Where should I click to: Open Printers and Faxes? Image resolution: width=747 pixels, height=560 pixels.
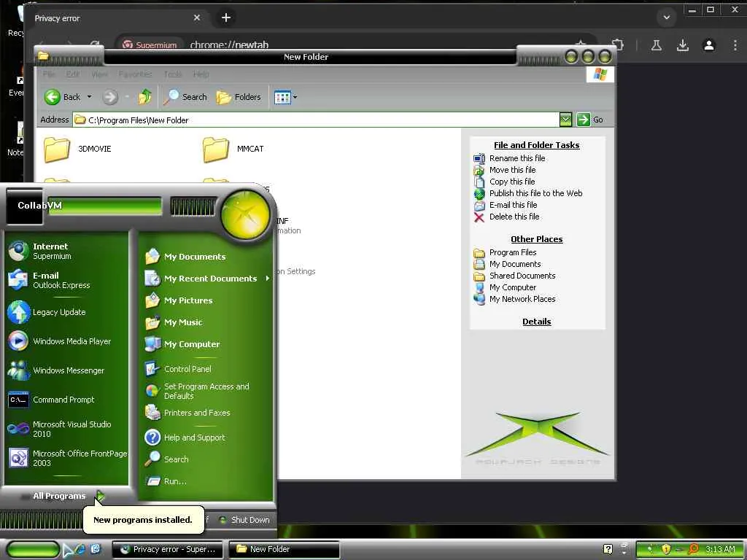click(x=207, y=413)
